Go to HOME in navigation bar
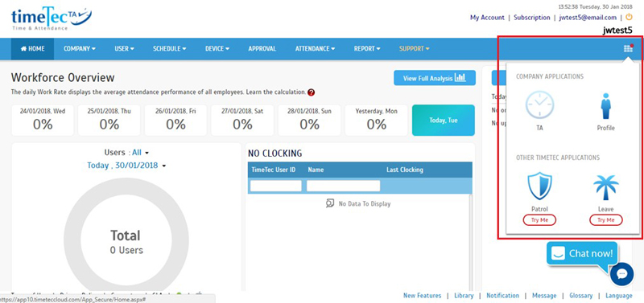Image resolution: width=644 pixels, height=303 pixels. (x=32, y=48)
